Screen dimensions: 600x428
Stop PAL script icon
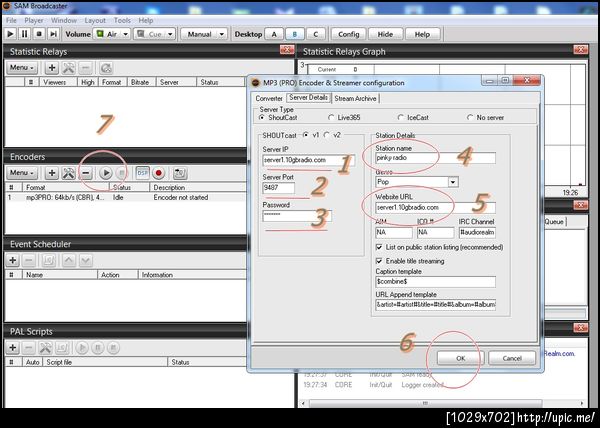(x=113, y=348)
